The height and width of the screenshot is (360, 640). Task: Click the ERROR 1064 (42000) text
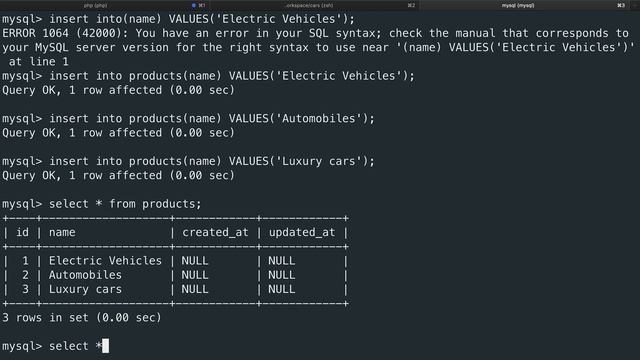65,33
